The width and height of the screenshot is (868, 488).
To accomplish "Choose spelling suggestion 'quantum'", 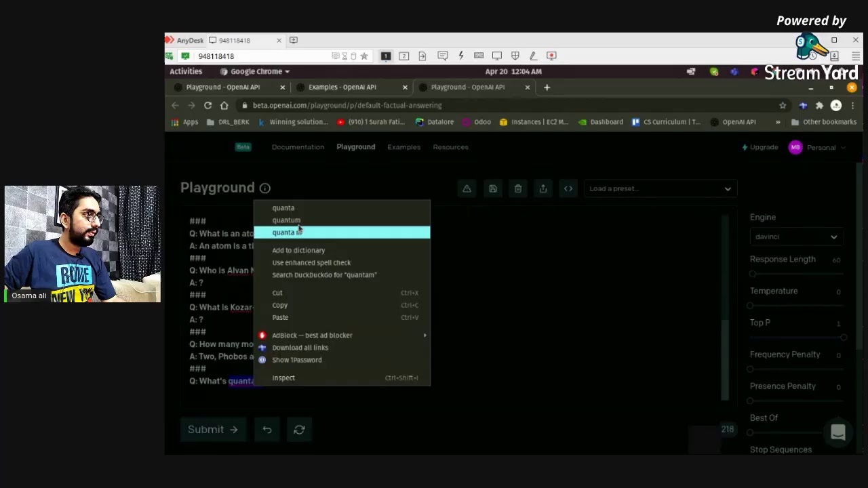I will 342,220.
